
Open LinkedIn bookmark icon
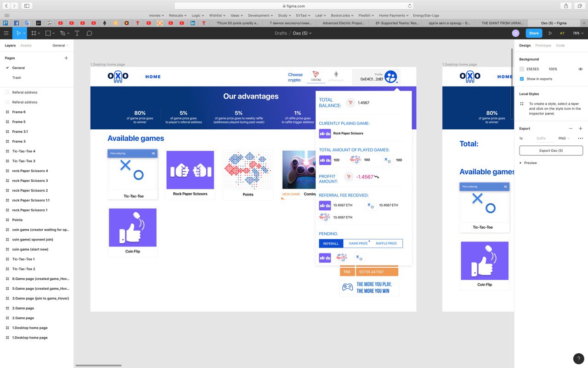(x=193, y=23)
